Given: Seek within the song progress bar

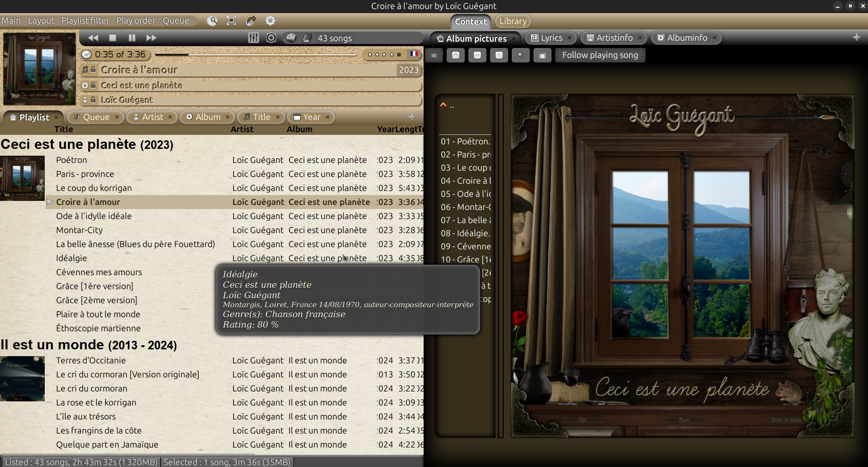Looking at the screenshot, I should 256,55.
